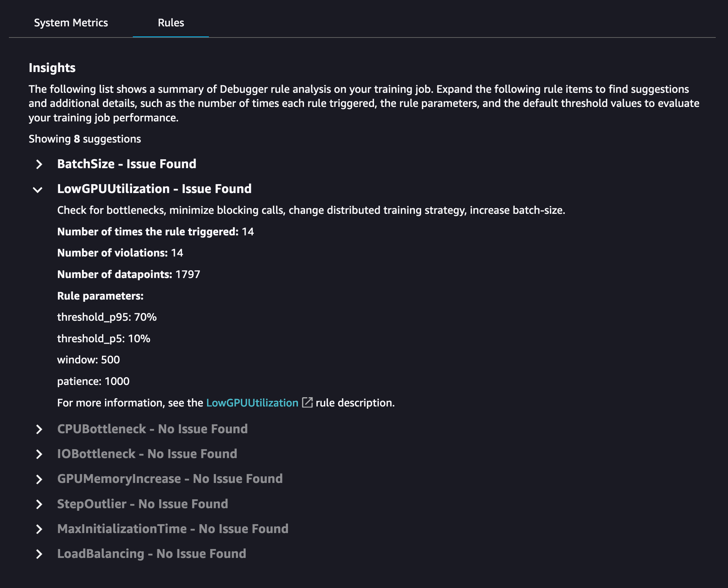
Task: Click the chevron icon next to IOBottleneck
Action: (39, 454)
